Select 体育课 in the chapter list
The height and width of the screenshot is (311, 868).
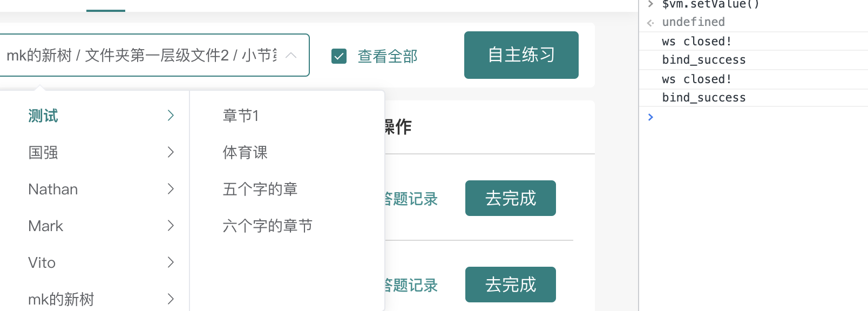245,152
